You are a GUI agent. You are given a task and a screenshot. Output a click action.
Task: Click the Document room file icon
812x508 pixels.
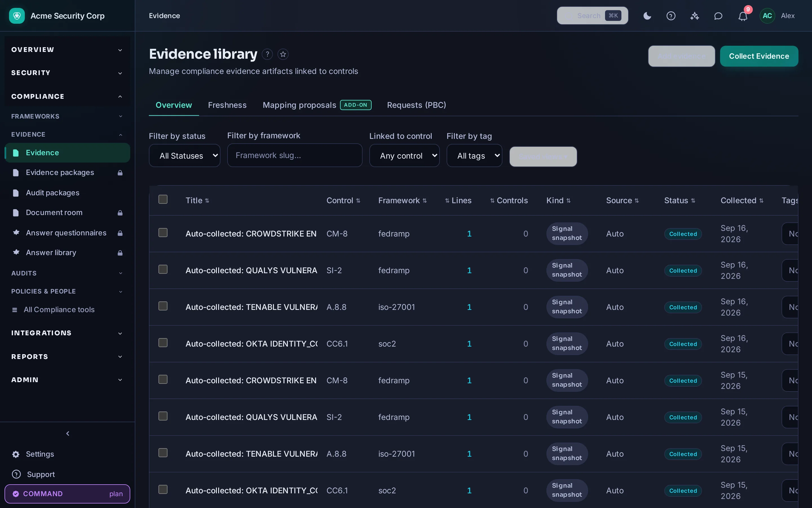(16, 213)
